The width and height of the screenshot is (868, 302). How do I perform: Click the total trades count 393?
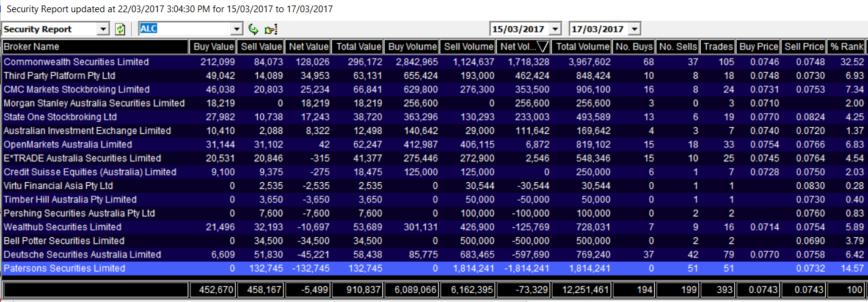coord(725,290)
